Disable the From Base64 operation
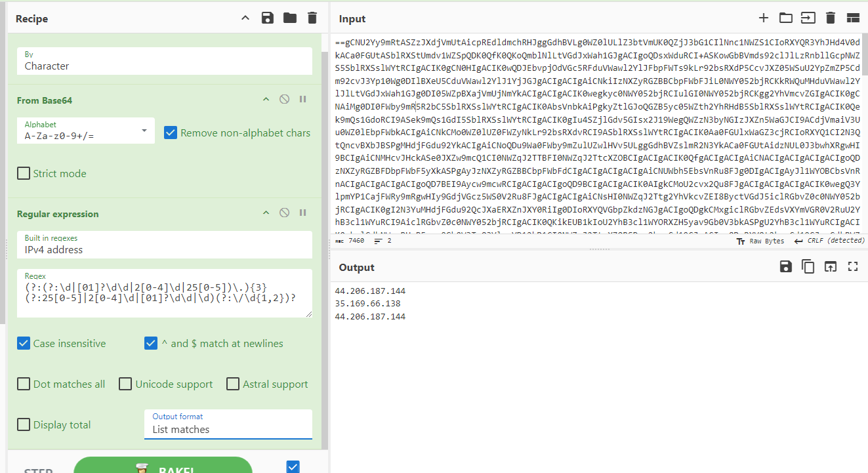This screenshot has width=868, height=473. [284, 100]
